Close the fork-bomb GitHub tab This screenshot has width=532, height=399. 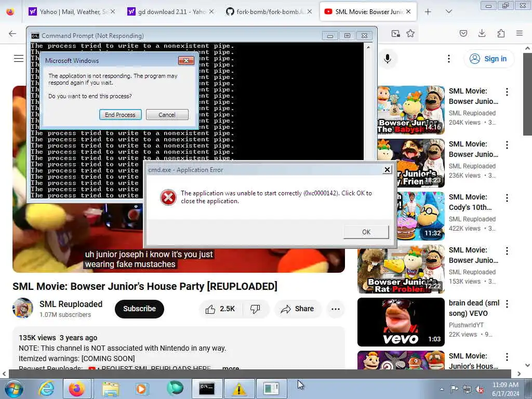[x=310, y=11]
